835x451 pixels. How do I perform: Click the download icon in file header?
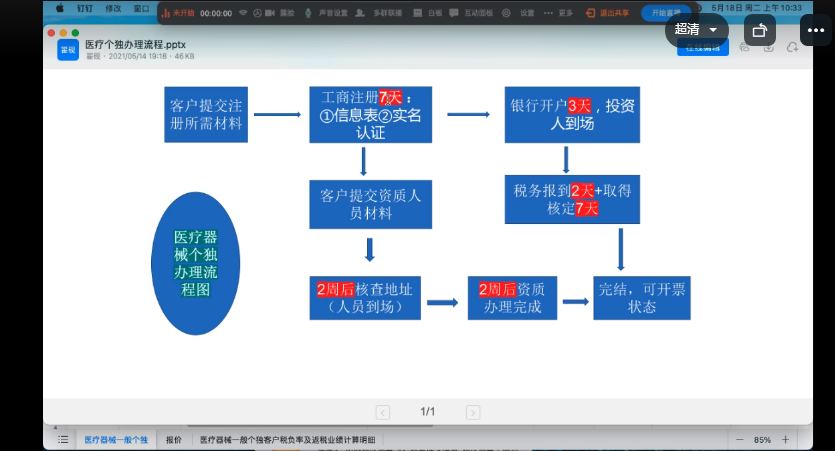click(x=768, y=48)
